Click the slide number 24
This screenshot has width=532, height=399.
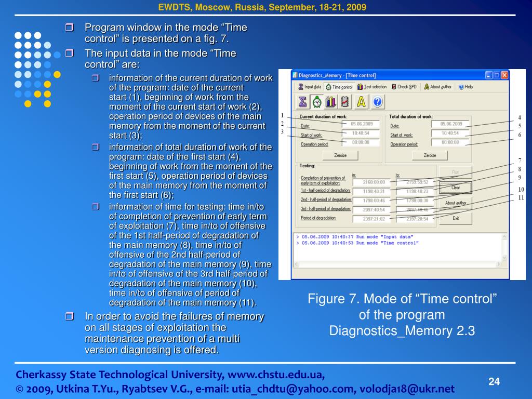pyautogui.click(x=494, y=381)
